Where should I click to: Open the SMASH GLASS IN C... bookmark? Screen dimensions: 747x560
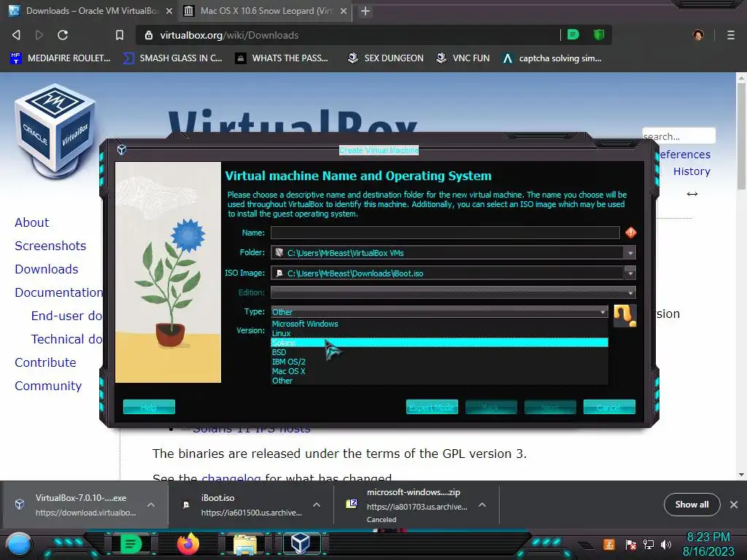(172, 58)
